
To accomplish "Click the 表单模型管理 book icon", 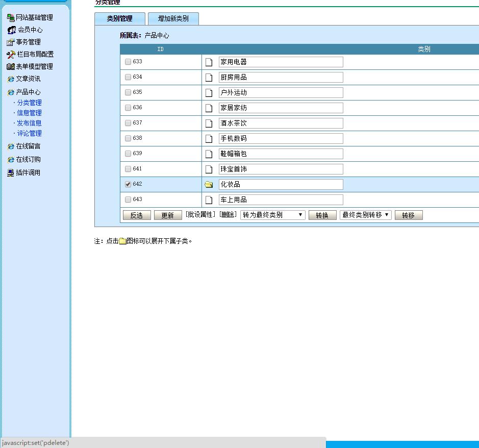I will coord(11,67).
